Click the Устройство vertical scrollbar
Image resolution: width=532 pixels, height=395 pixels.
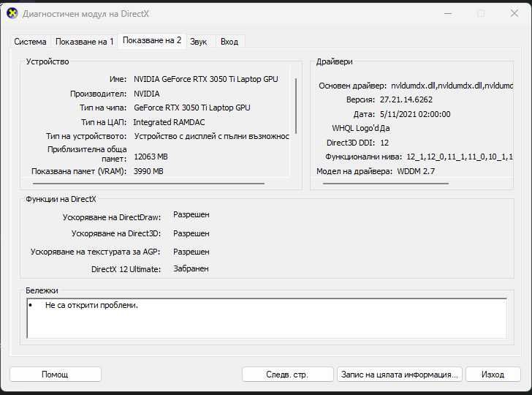click(296, 106)
